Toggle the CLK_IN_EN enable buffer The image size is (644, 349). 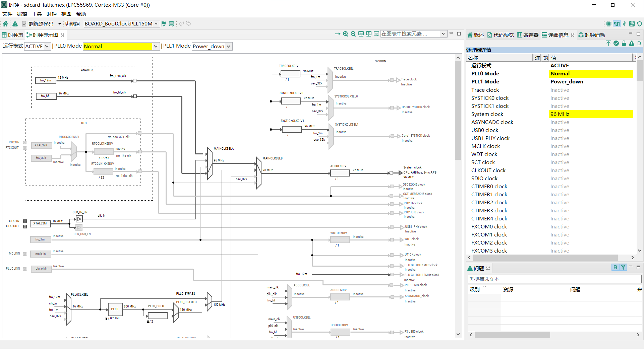[x=79, y=219]
